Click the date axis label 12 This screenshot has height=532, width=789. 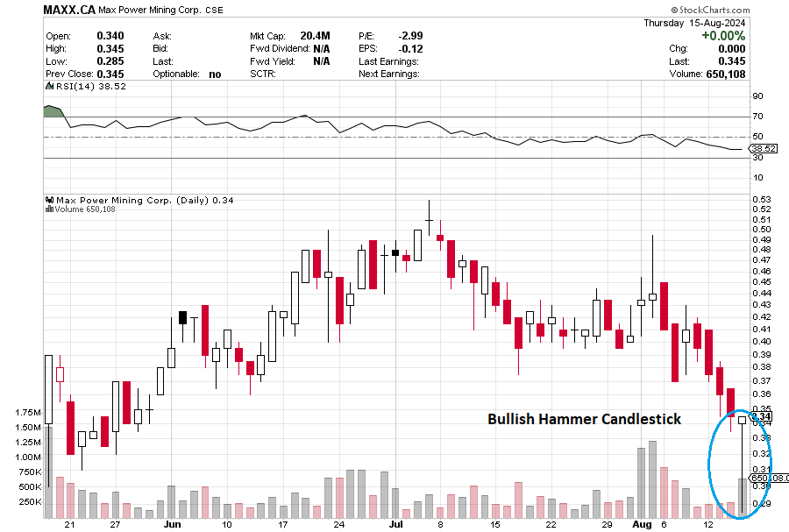click(x=708, y=524)
